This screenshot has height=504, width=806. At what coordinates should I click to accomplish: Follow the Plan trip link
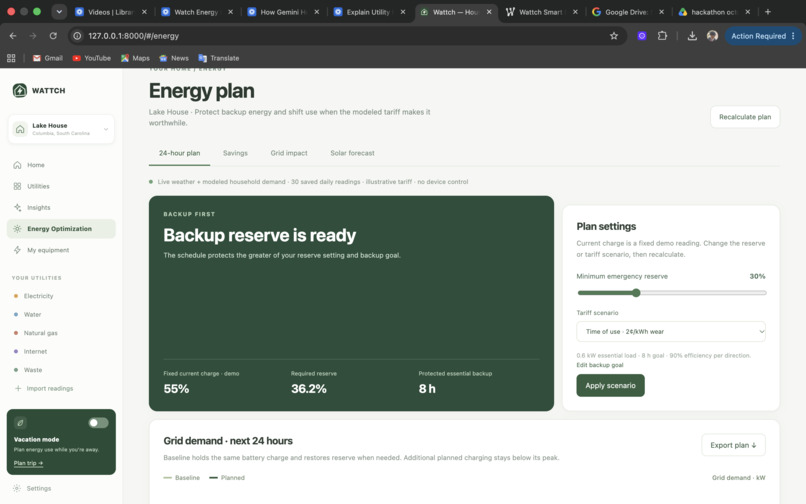point(28,463)
